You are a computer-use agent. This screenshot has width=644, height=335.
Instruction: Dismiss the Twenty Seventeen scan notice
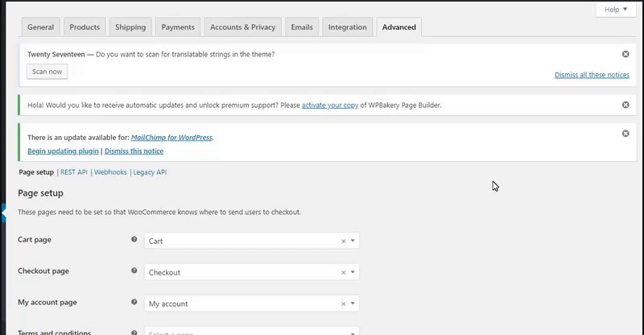pos(625,54)
